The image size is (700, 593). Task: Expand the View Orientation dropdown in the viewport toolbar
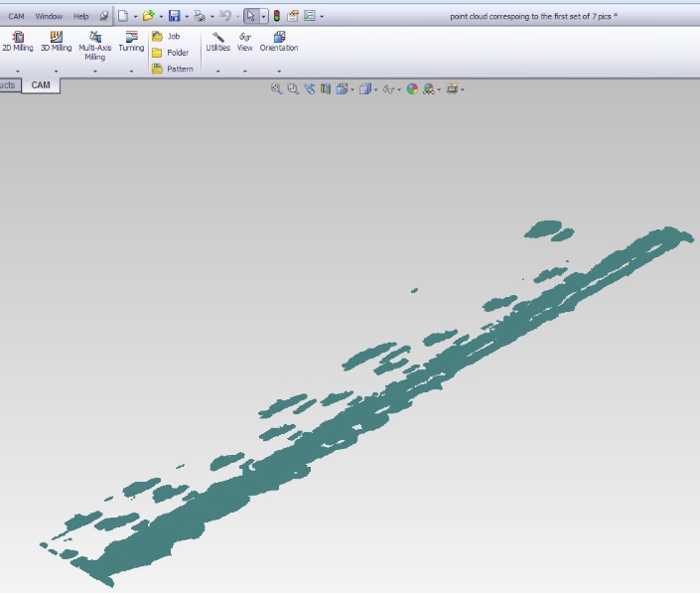click(352, 89)
